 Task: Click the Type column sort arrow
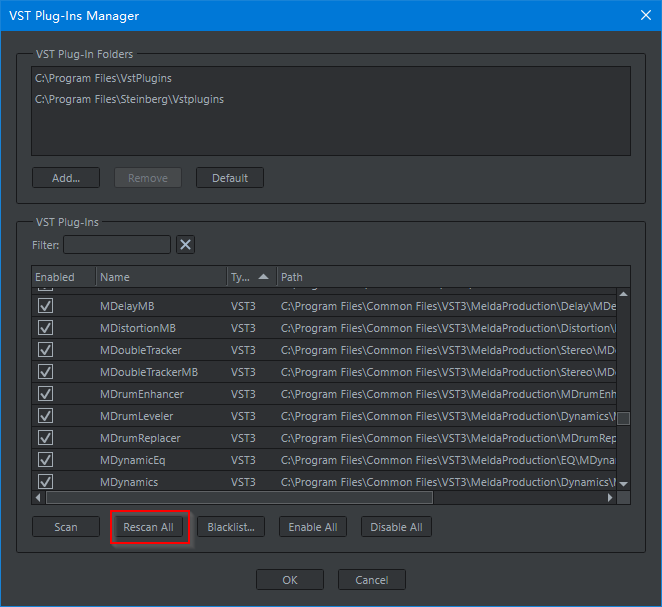coord(263,276)
